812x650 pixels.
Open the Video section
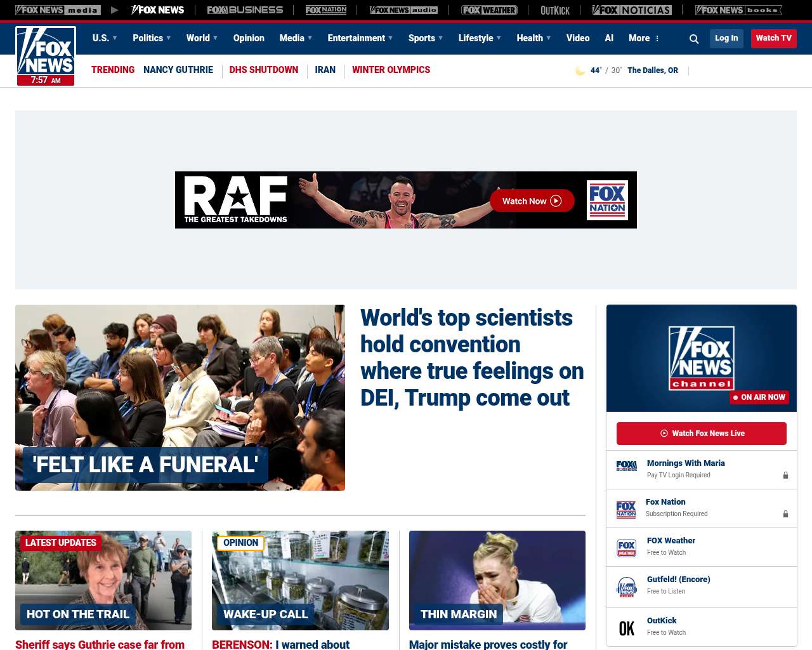(578, 38)
